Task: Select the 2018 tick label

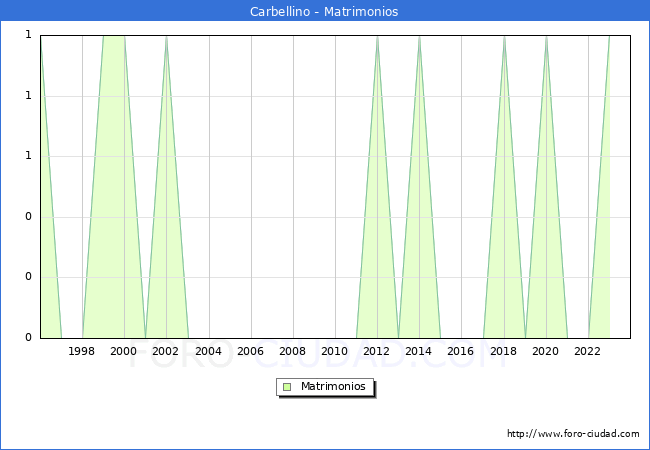Action: click(503, 351)
